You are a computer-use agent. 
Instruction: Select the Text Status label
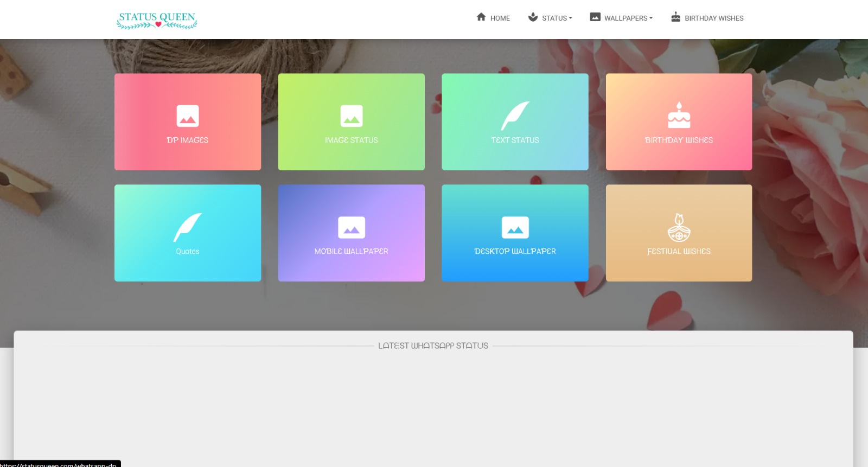[x=515, y=140]
